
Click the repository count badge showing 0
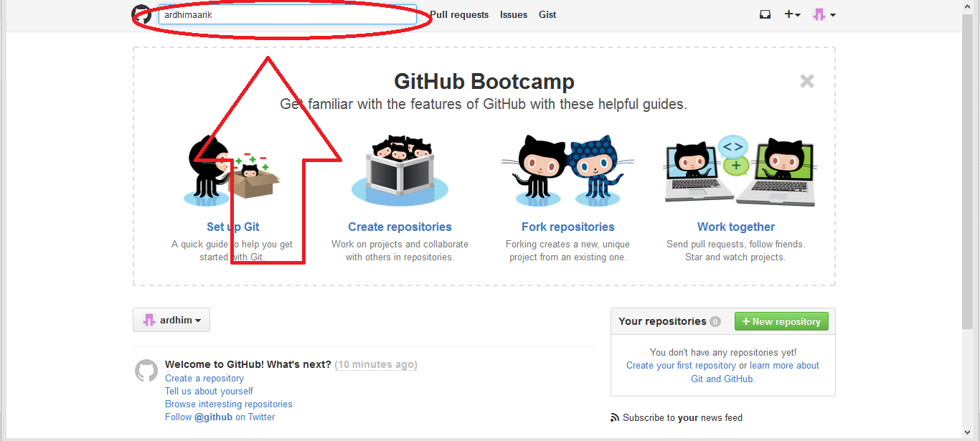(715, 322)
